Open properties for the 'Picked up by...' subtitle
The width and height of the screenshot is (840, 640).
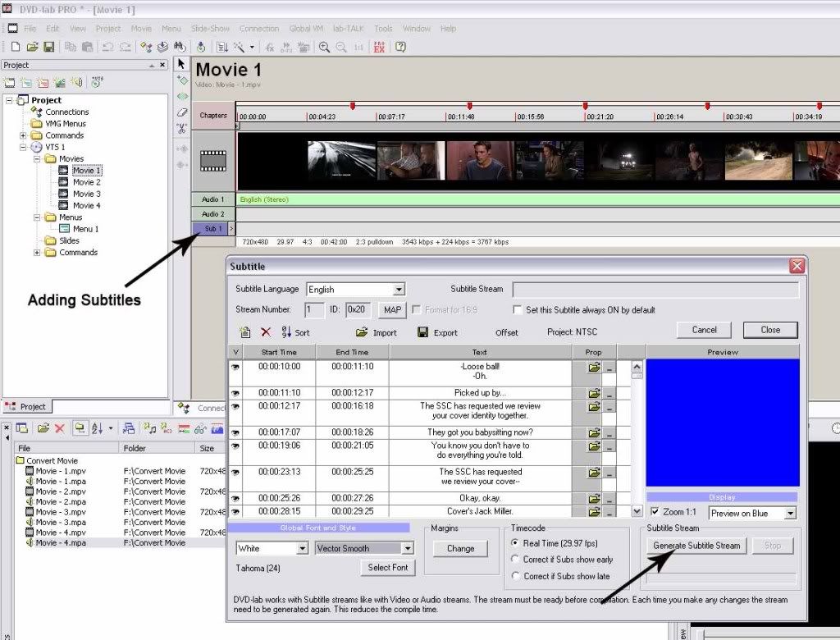pyautogui.click(x=594, y=393)
